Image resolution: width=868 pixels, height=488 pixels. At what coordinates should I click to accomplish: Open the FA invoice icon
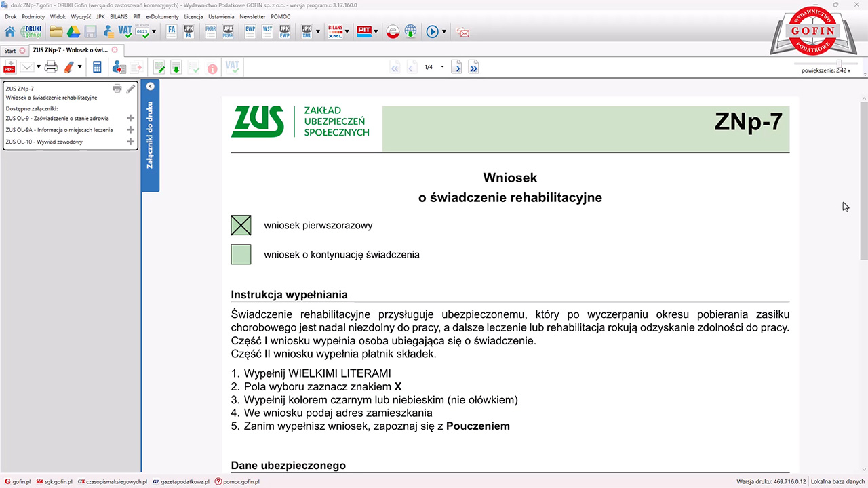tap(172, 31)
